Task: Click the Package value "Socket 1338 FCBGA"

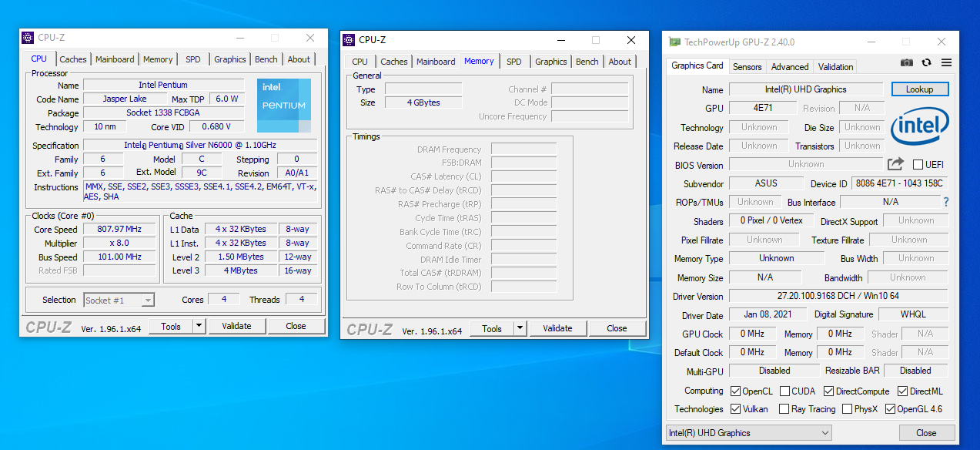Action: pyautogui.click(x=163, y=112)
